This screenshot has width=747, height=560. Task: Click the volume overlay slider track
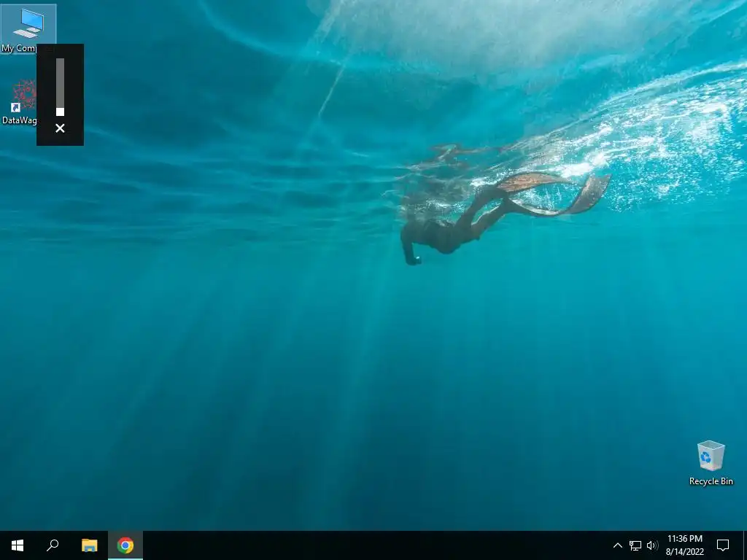click(60, 87)
